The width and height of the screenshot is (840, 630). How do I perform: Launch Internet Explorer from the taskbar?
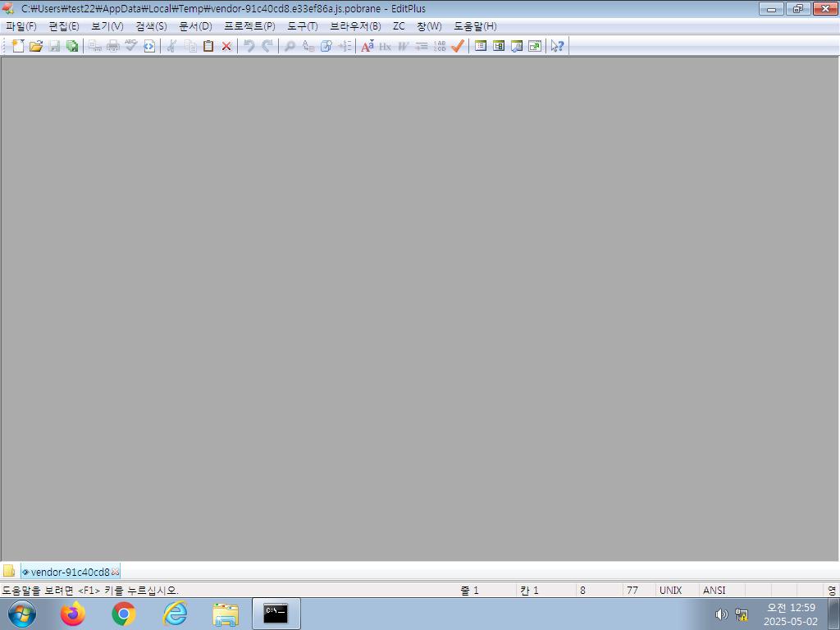(x=175, y=614)
